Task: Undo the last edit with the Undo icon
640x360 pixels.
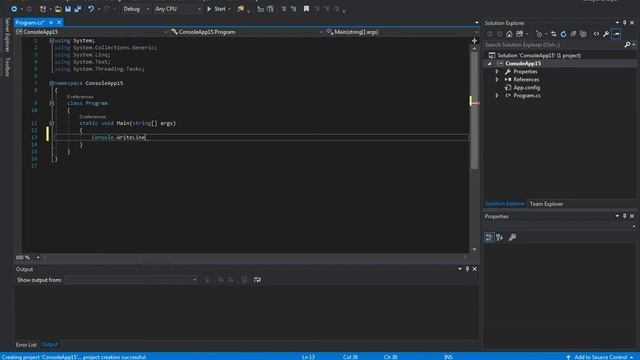Action: click(91, 9)
